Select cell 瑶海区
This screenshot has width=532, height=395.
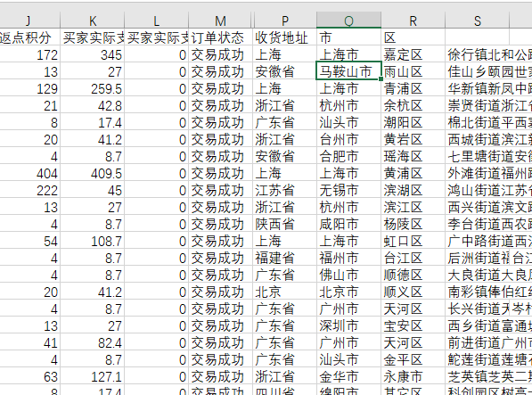[x=413, y=156]
